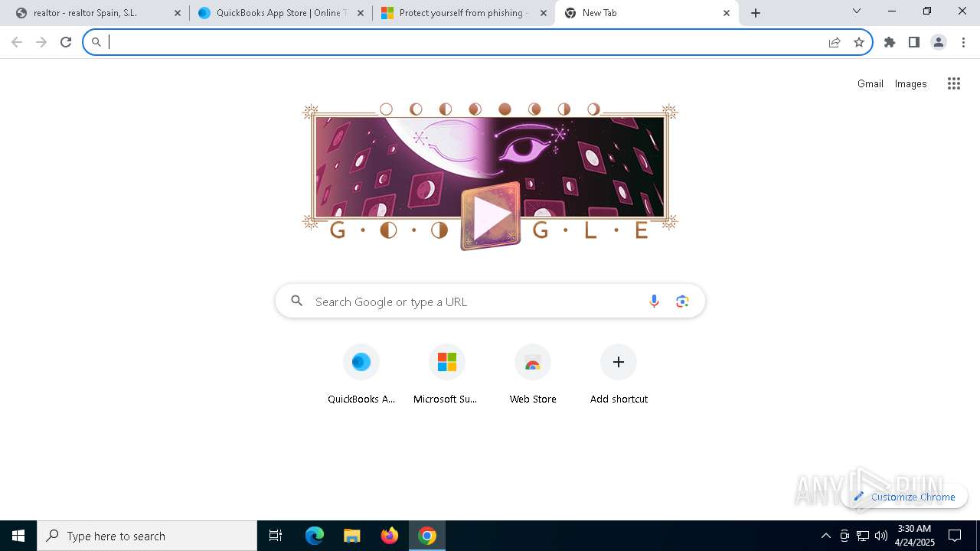Open the Windows Start menu
Viewport: 980px width, 551px height.
pyautogui.click(x=18, y=536)
